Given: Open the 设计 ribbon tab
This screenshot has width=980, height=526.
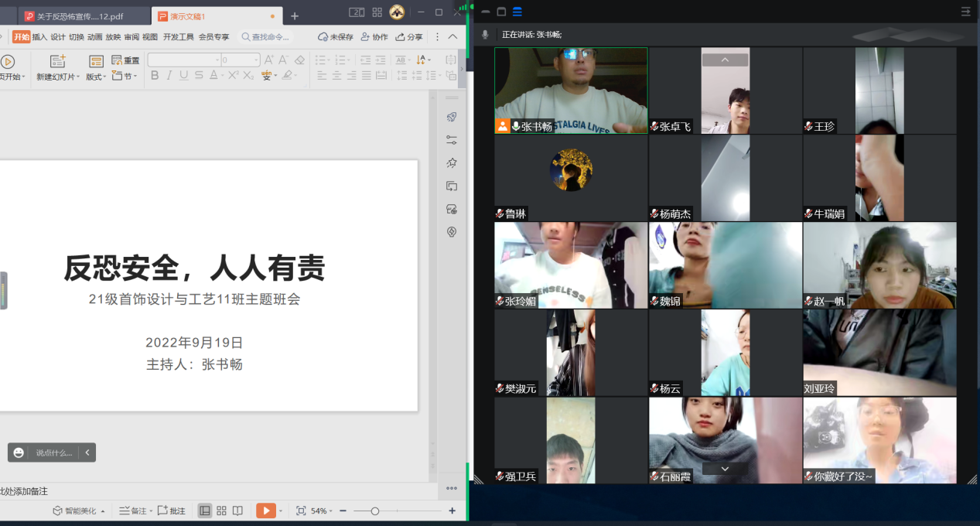Looking at the screenshot, I should (58, 37).
